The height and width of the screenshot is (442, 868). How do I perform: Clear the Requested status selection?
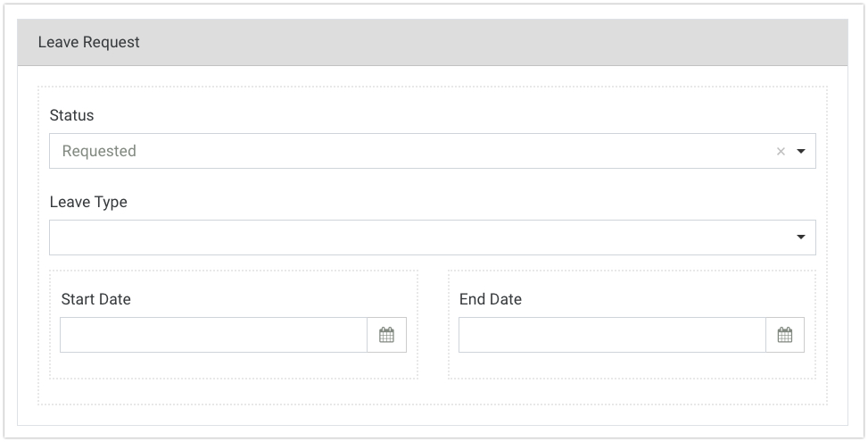point(781,152)
